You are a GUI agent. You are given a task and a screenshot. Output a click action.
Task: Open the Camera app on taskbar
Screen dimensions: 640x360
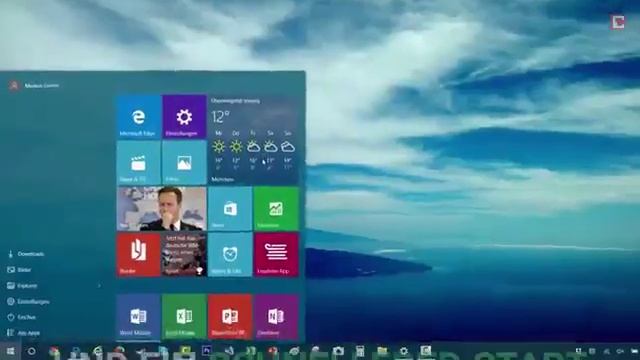tap(338, 351)
